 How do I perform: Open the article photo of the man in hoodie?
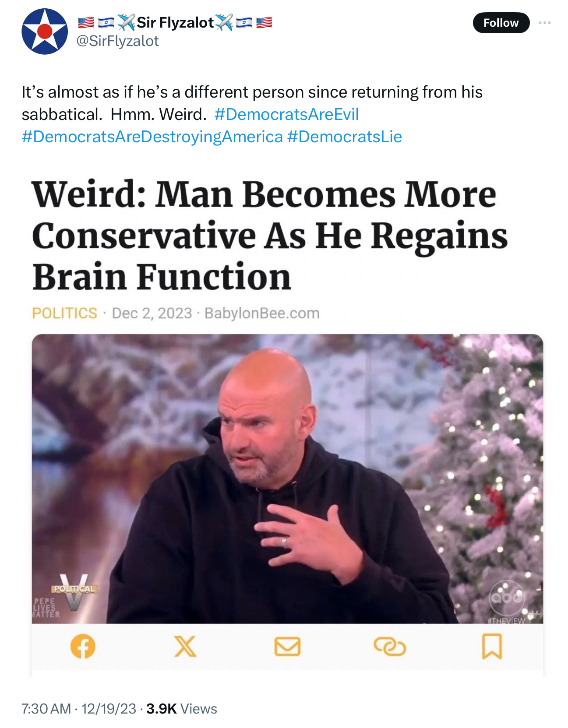pyautogui.click(x=287, y=478)
